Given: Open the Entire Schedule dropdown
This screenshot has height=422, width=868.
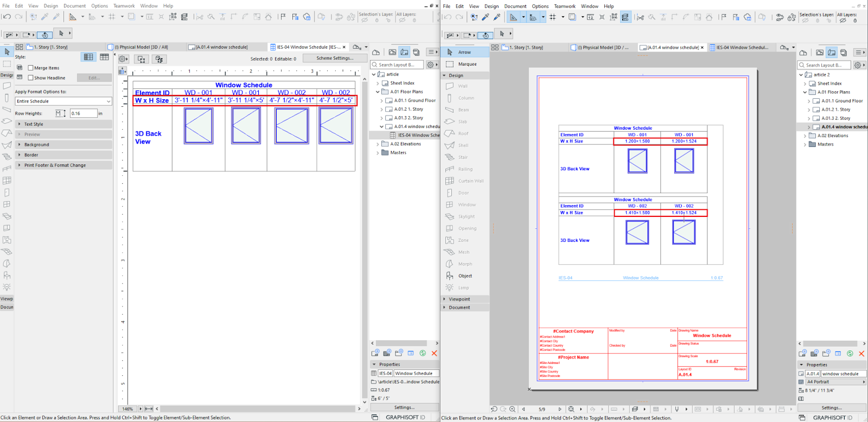Looking at the screenshot, I should tap(63, 101).
